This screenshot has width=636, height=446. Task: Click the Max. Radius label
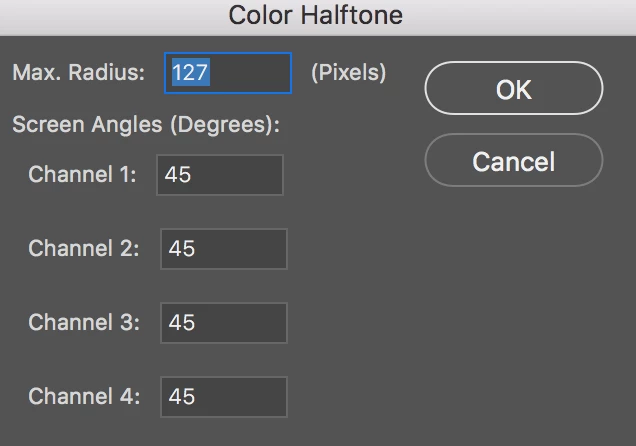point(79,73)
